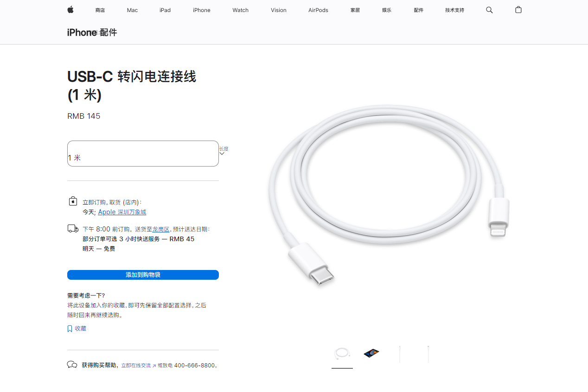Viewport: 588px width, 392px height.
Task: Open the shopping bag icon
Action: pos(518,10)
